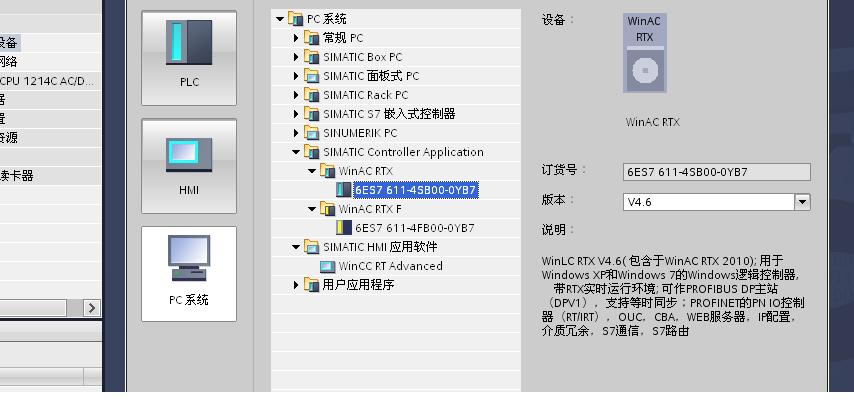Screen dimensions: 854x400
Task: Expand the SINUMERIK PC arrow
Action: click(296, 133)
